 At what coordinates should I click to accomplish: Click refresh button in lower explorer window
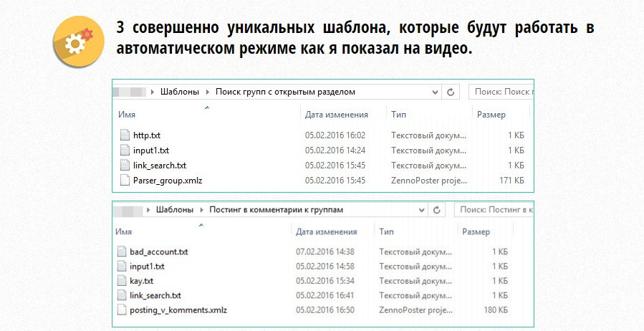[x=436, y=210]
